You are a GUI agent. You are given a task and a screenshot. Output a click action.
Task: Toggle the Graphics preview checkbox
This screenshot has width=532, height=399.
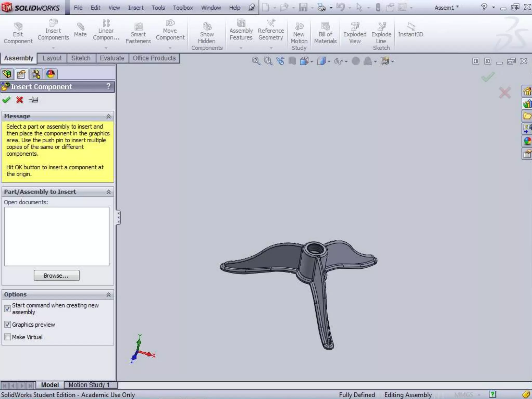click(8, 324)
